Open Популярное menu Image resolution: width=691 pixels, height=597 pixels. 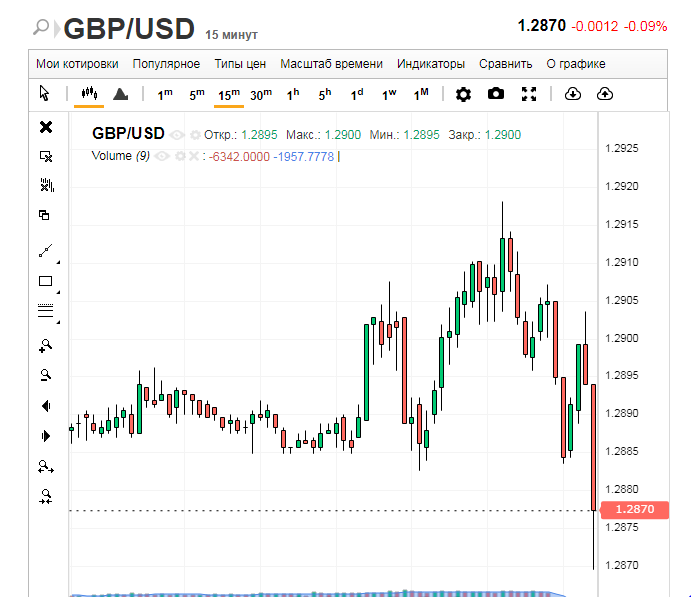(x=166, y=64)
